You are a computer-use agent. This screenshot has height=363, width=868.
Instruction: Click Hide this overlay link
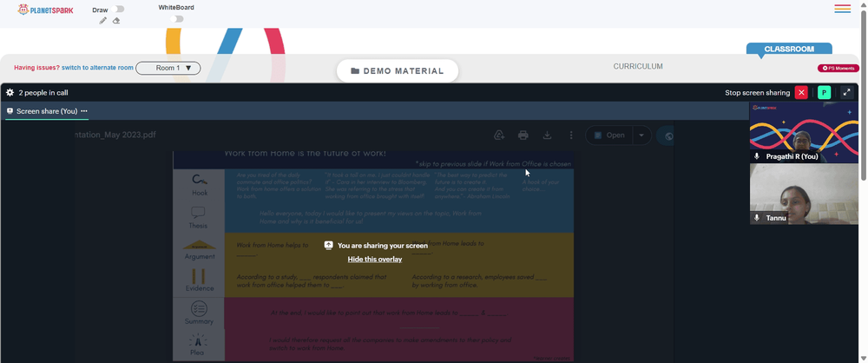point(375,259)
